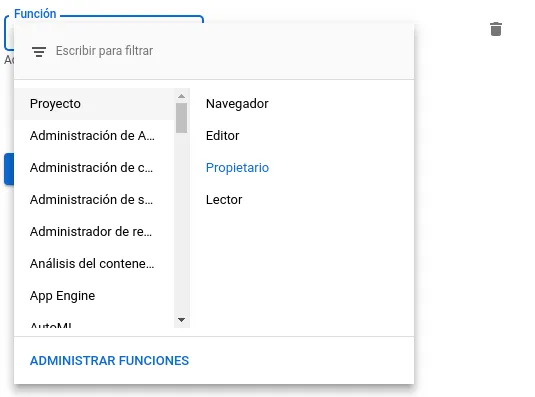Select 'Administración de A...' category
Viewport: 535px width, 397px height.
click(94, 136)
